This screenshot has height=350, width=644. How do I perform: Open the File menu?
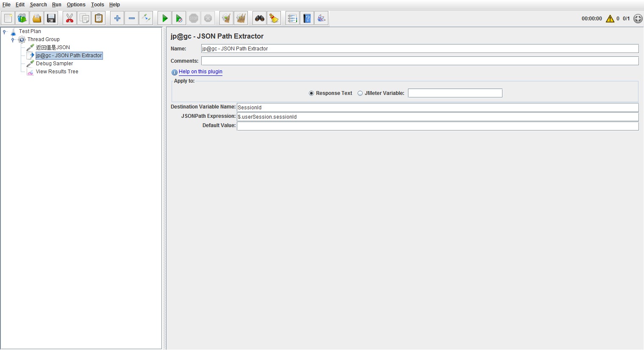tap(6, 5)
